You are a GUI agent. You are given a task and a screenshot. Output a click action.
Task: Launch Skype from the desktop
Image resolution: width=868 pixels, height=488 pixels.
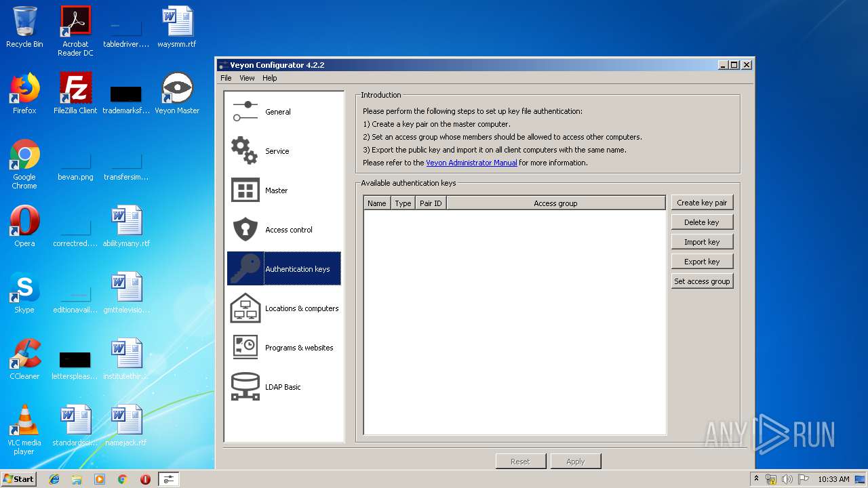click(x=24, y=293)
